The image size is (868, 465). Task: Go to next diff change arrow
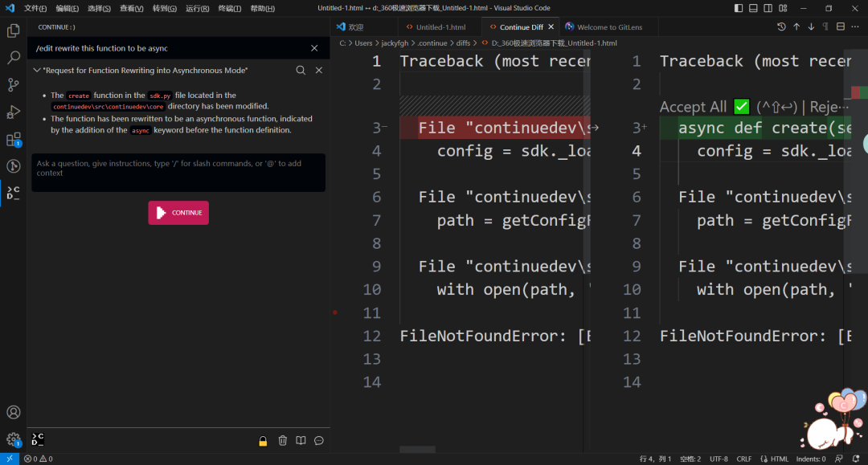tap(811, 27)
